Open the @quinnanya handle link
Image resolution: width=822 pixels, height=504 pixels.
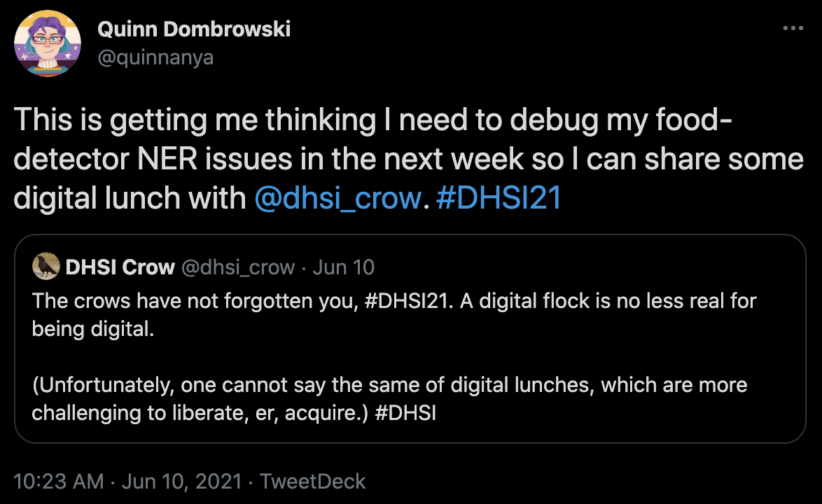click(x=155, y=57)
